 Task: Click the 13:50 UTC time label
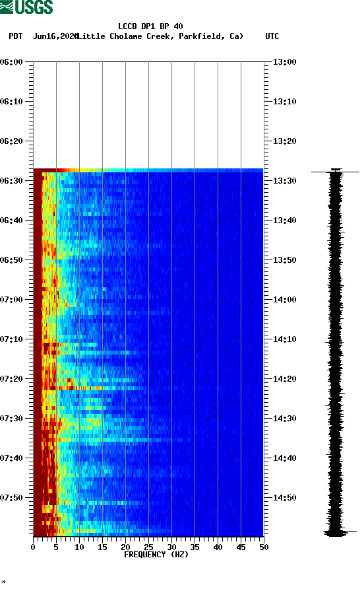pos(284,260)
